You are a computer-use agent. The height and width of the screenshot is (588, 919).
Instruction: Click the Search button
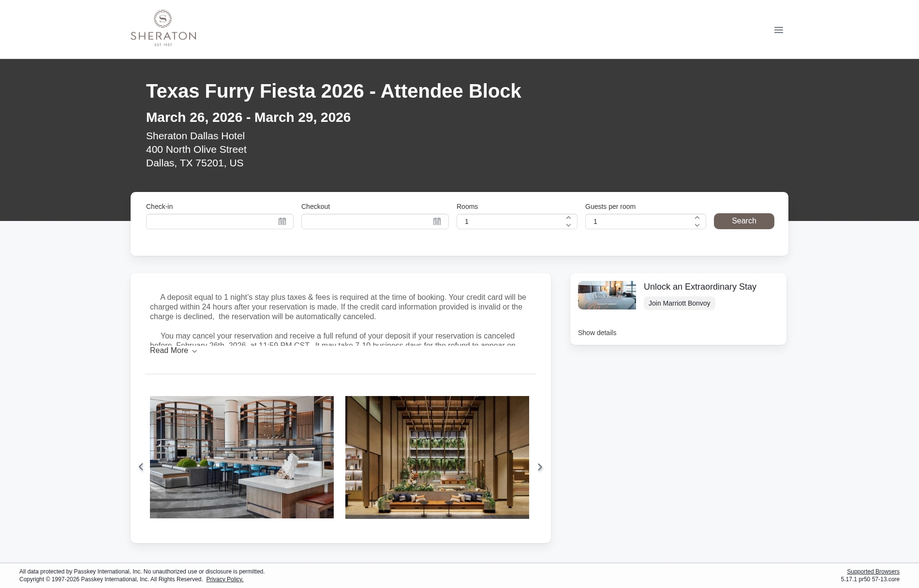click(x=744, y=221)
